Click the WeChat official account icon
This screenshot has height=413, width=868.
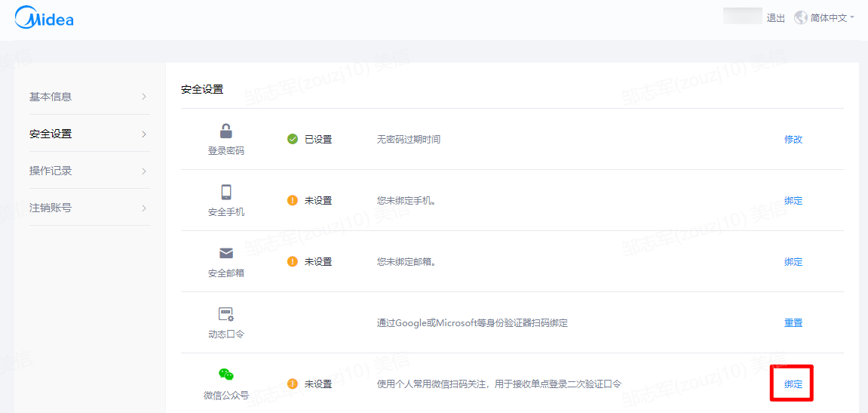(x=226, y=374)
